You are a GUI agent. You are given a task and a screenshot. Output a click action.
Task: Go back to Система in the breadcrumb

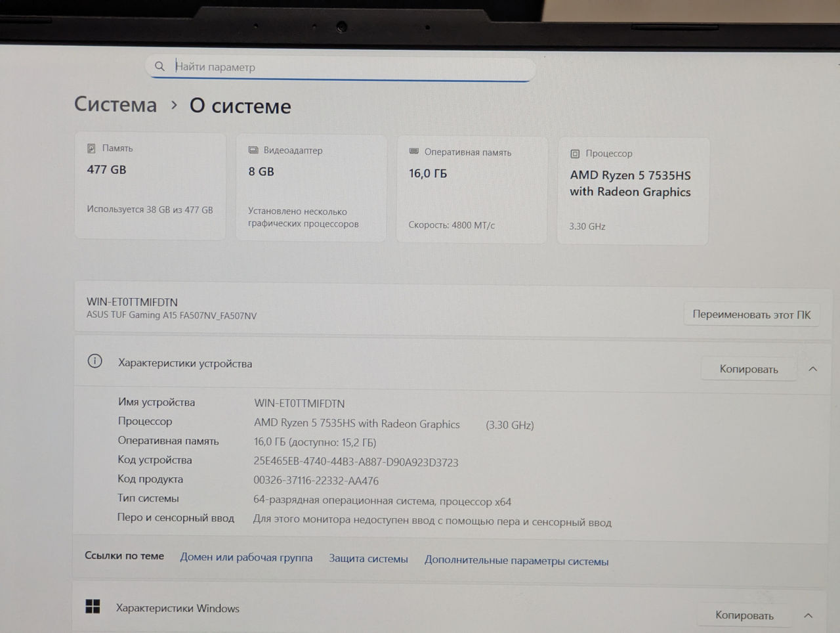coord(115,104)
